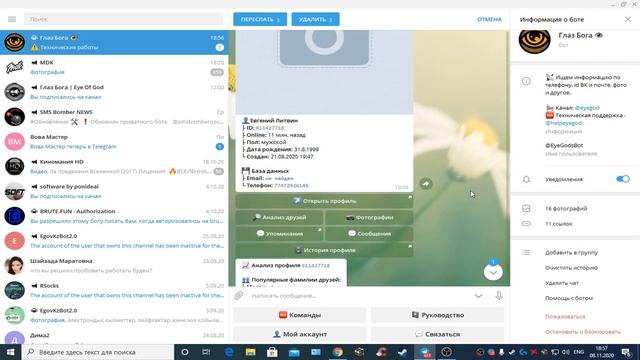The height and width of the screenshot is (360, 640).
Task: Click the bell notification icon
Action: click(x=526, y=179)
